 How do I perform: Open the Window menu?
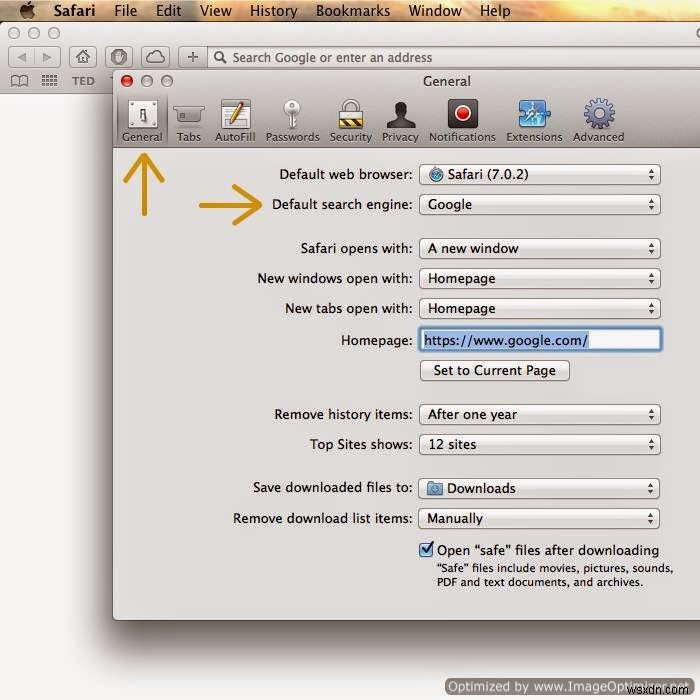pos(435,10)
